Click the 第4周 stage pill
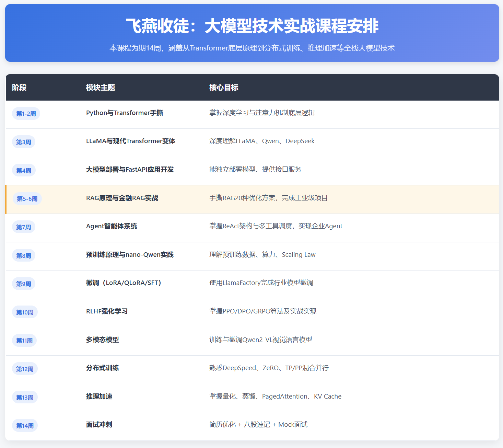The width and height of the screenshot is (503, 448). (24, 171)
